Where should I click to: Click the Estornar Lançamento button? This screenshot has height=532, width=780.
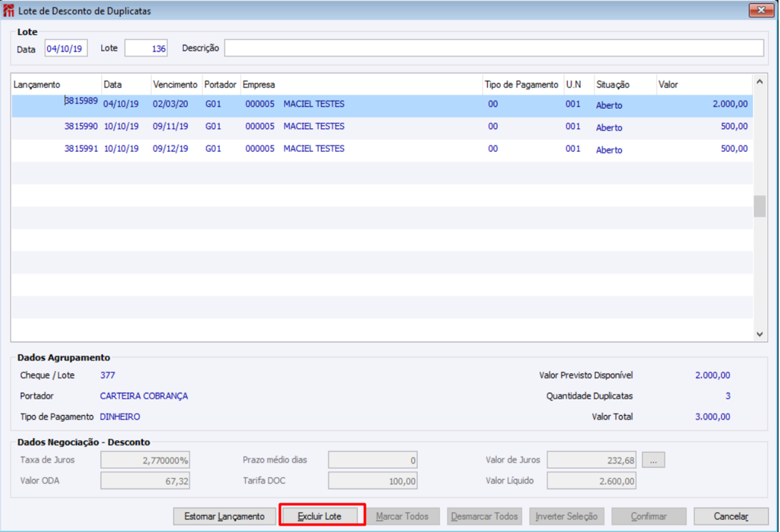pyautogui.click(x=224, y=516)
